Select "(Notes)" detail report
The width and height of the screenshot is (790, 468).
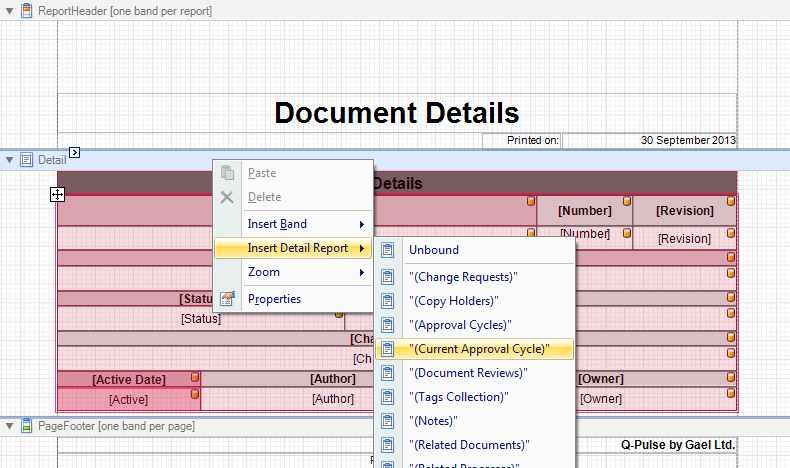tap(475, 421)
